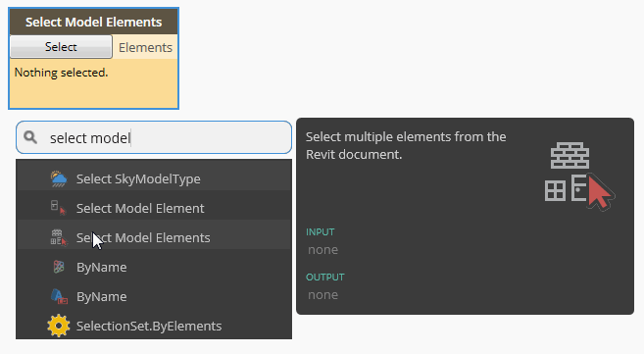Viewport: 644px width, 354px height.
Task: Click the Select Model Elements bricks icon
Action: [x=59, y=237]
